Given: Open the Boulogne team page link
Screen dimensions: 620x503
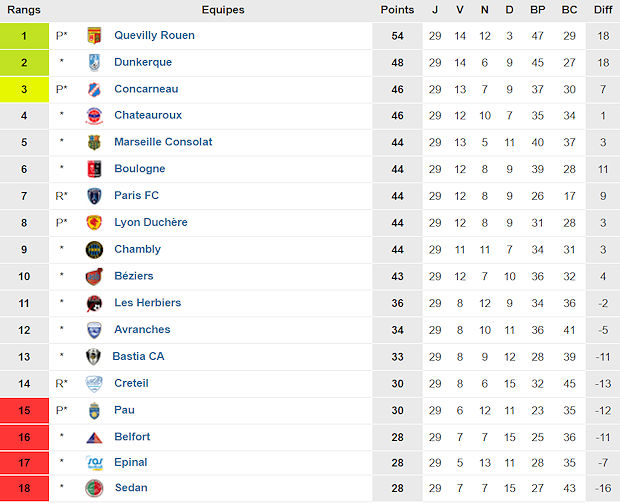Looking at the screenshot, I should pyautogui.click(x=139, y=169).
